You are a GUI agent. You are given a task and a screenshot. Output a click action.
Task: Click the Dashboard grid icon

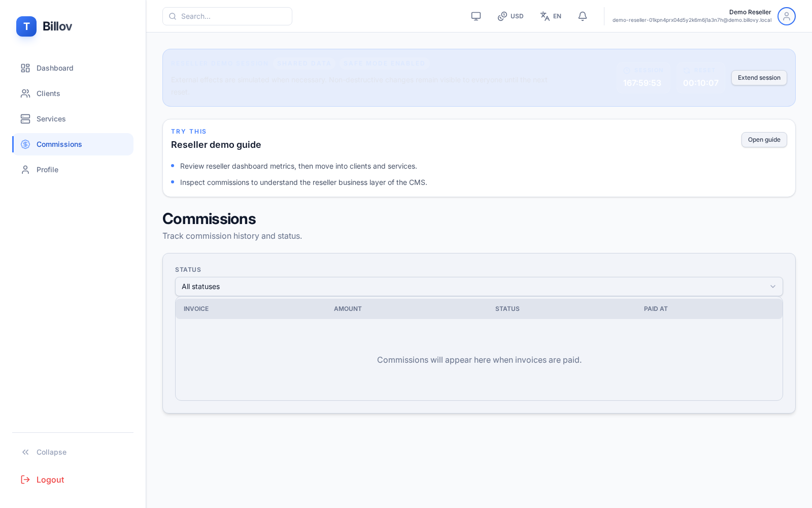(25, 68)
